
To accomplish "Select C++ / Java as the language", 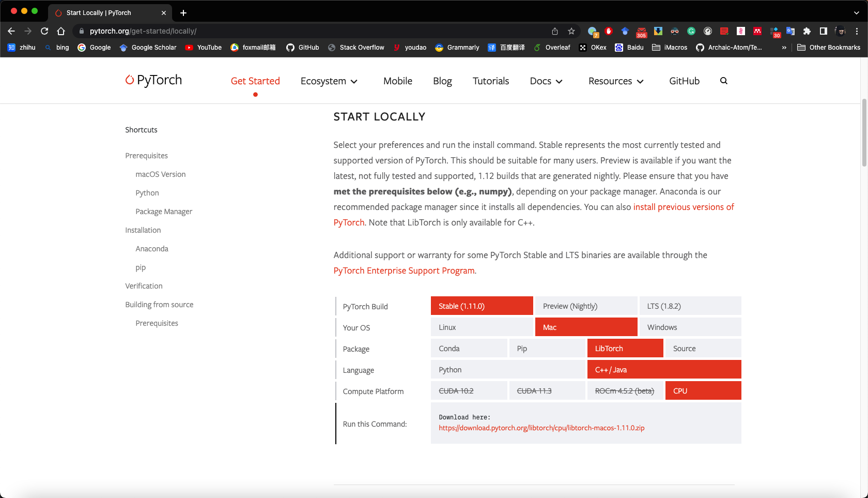I will 664,369.
